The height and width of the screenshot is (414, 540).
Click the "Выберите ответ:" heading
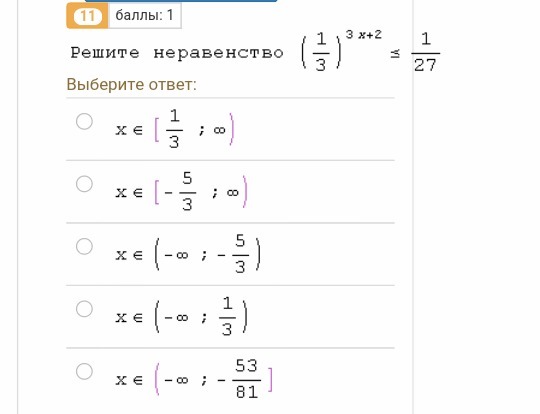click(132, 84)
